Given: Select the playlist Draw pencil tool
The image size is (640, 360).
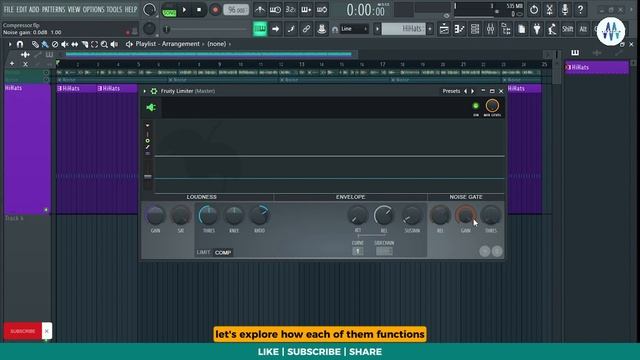Looking at the screenshot, I should tap(35, 44).
